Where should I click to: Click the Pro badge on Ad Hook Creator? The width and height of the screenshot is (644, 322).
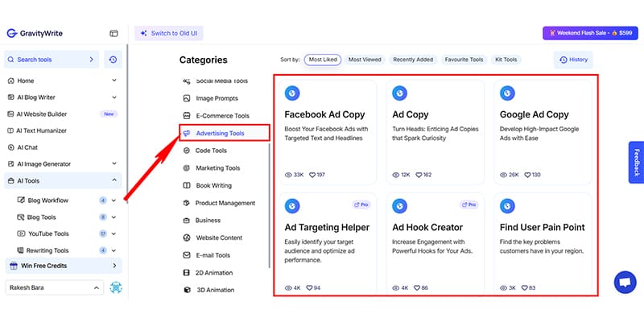[x=469, y=204]
